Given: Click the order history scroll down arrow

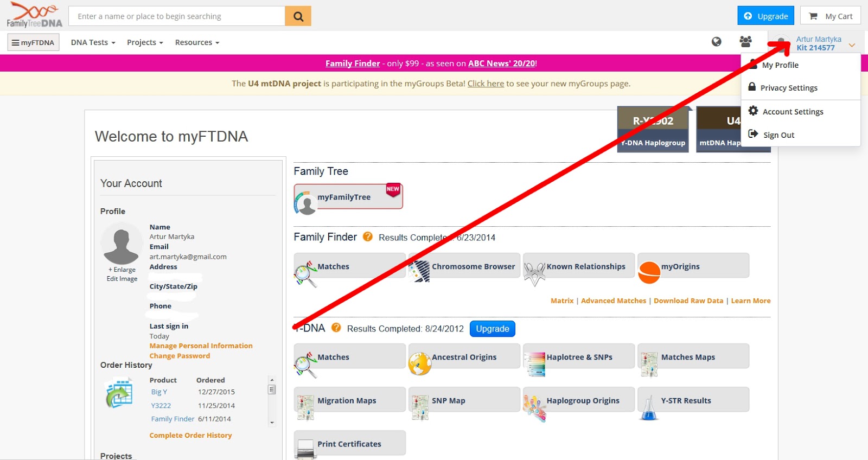Looking at the screenshot, I should 272,423.
